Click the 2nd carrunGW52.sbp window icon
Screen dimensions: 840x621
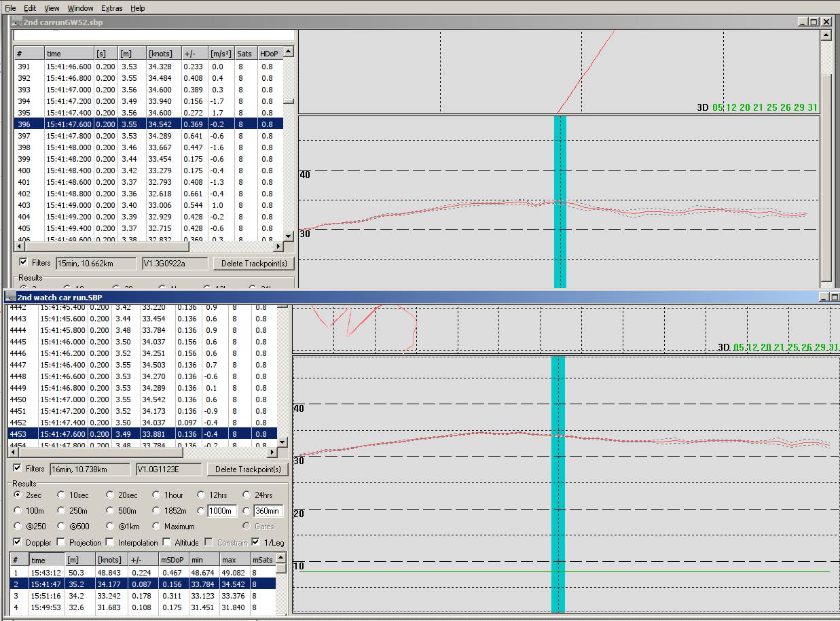[16, 22]
